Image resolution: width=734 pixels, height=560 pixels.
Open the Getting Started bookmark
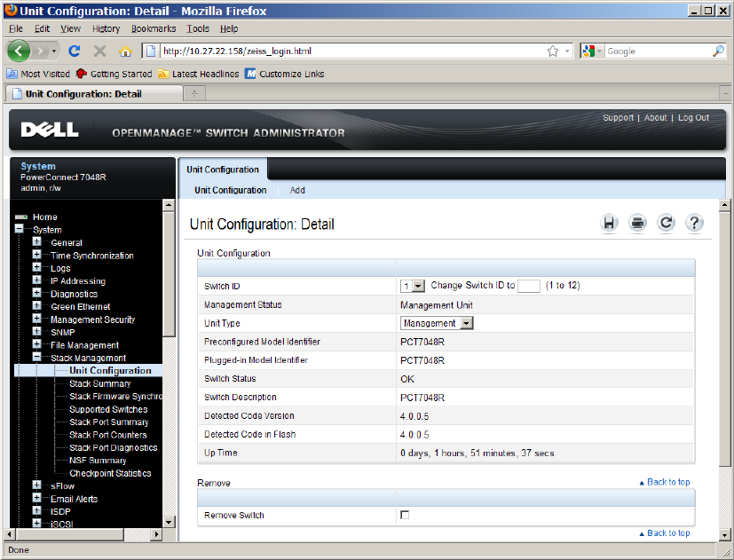114,74
